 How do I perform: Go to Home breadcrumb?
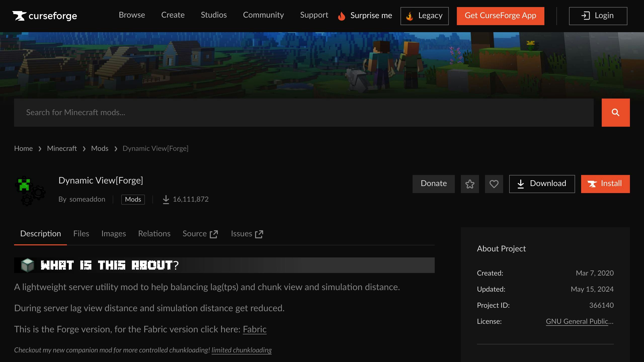click(23, 149)
